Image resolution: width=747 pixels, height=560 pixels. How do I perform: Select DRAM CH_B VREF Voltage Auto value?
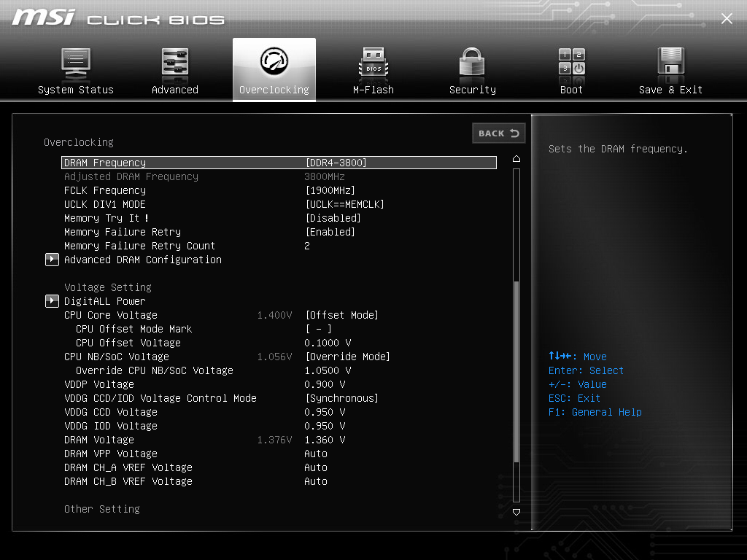316,481
